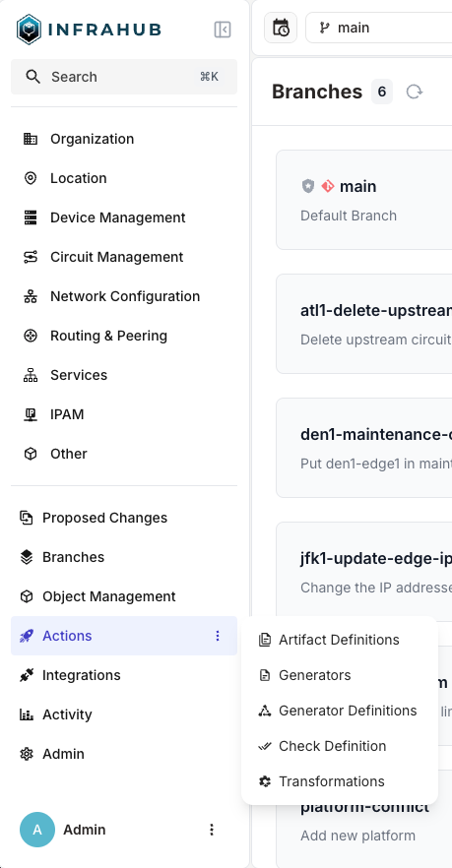This screenshot has height=868, width=452.
Task: Open the Actions three-dot menu
Action: (x=218, y=636)
